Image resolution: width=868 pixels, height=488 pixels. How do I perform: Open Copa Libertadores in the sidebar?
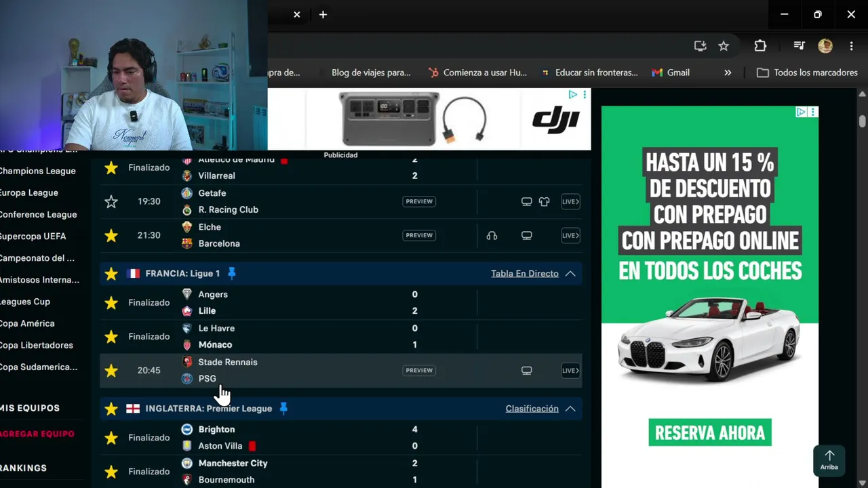tap(37, 345)
